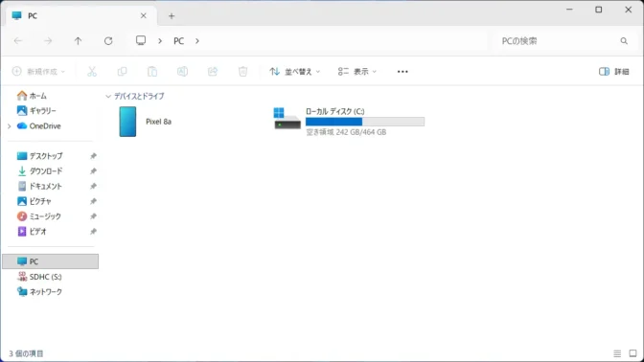Click the Pixel 8a device name
Viewport: 644px width, 362px height.
pos(158,122)
